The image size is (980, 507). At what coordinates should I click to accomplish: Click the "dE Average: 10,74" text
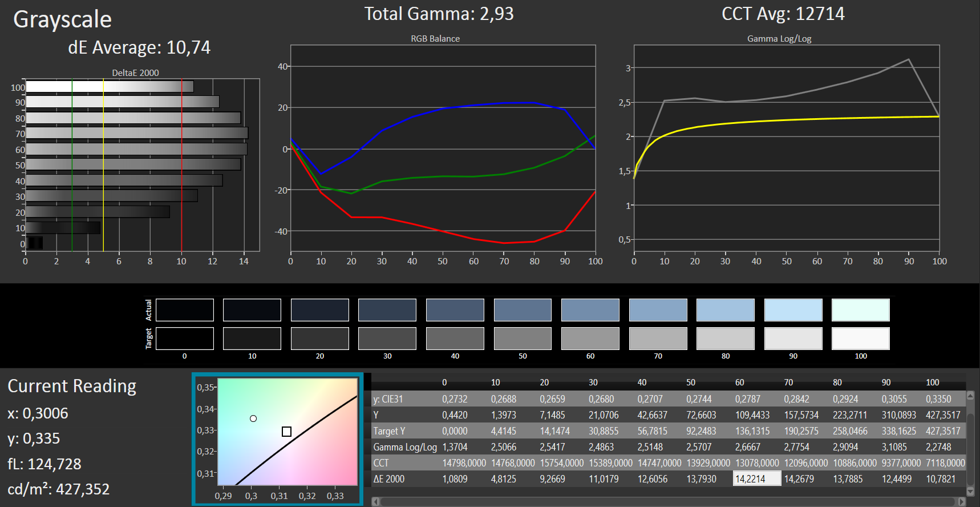(139, 47)
